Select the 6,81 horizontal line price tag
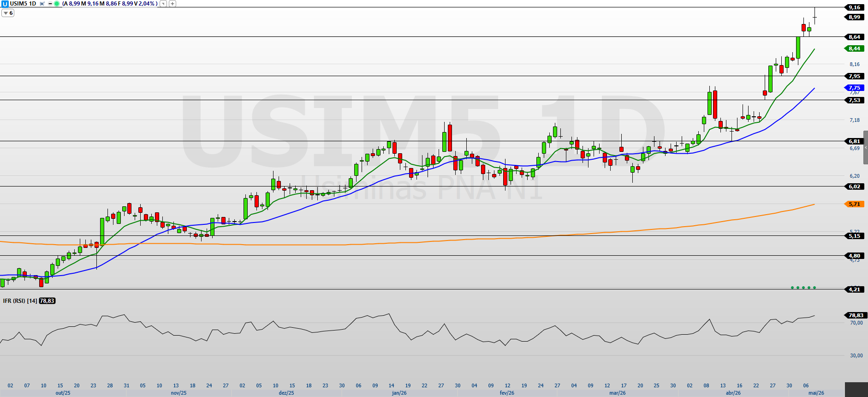This screenshot has width=868, height=397. 855,141
